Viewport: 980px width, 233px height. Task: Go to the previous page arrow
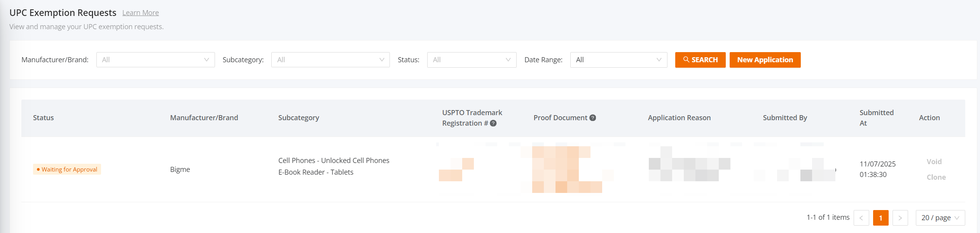tap(861, 218)
